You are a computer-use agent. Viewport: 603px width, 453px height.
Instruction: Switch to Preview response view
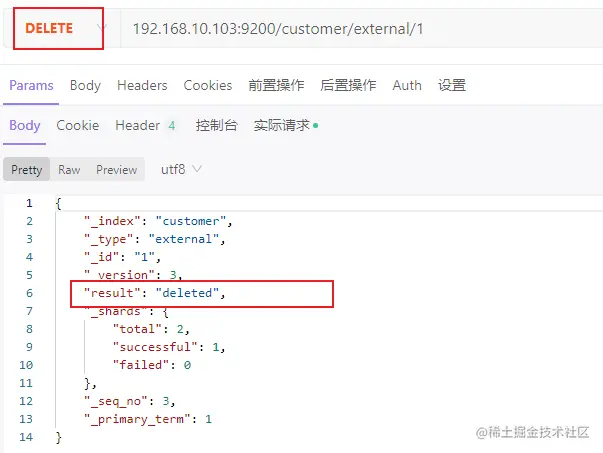(117, 169)
